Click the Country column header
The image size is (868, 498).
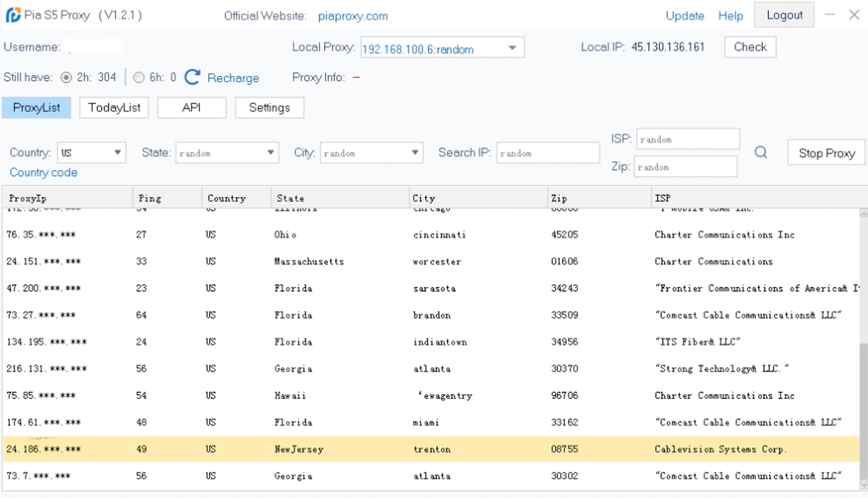(236, 198)
